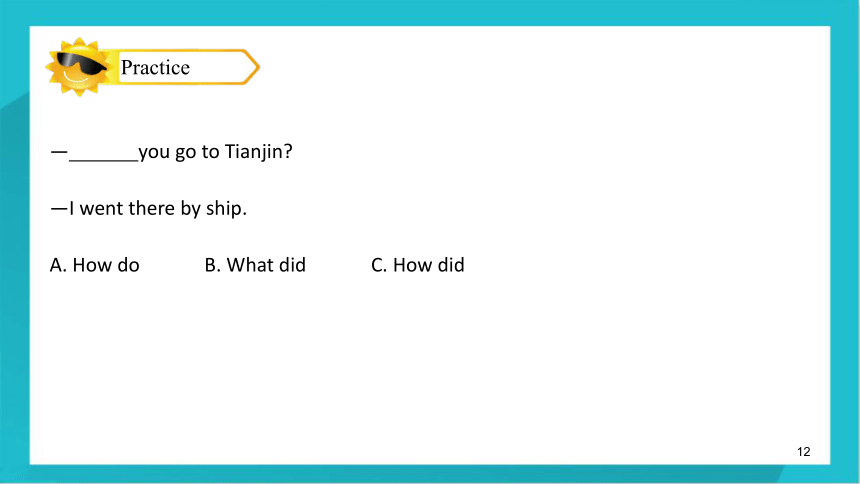Click the word Tianjin in the question
The width and height of the screenshot is (860, 484).
[252, 152]
